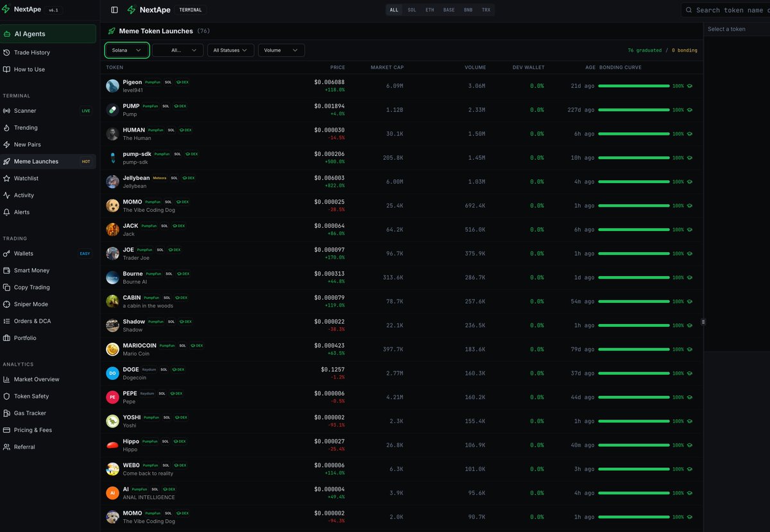Select the ETH chain filter
This screenshot has width=770, height=532.
[430, 10]
